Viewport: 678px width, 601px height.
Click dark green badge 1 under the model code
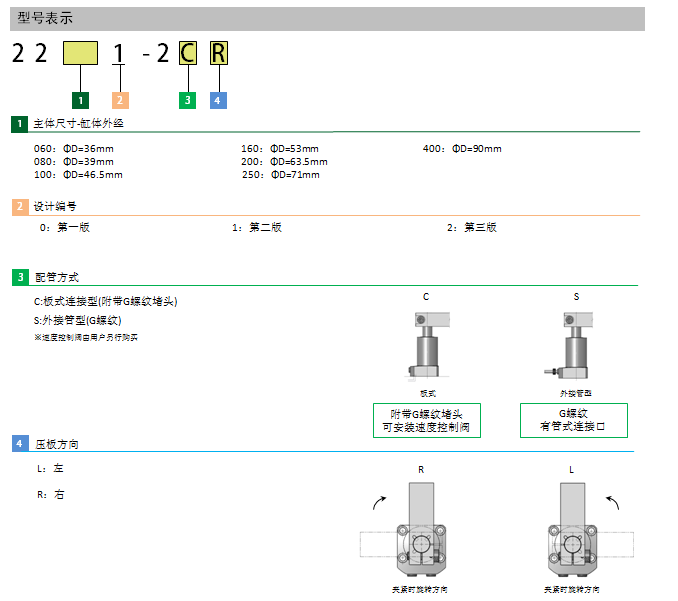click(82, 99)
